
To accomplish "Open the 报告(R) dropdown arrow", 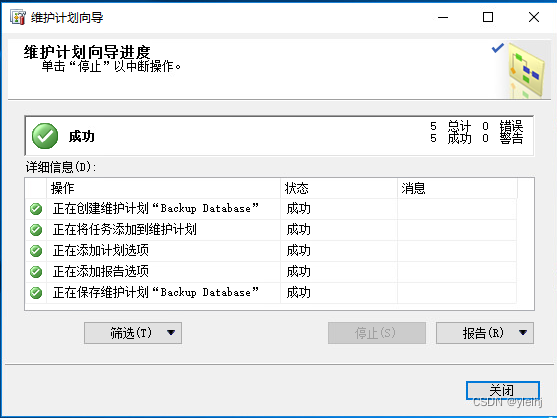I will click(523, 333).
